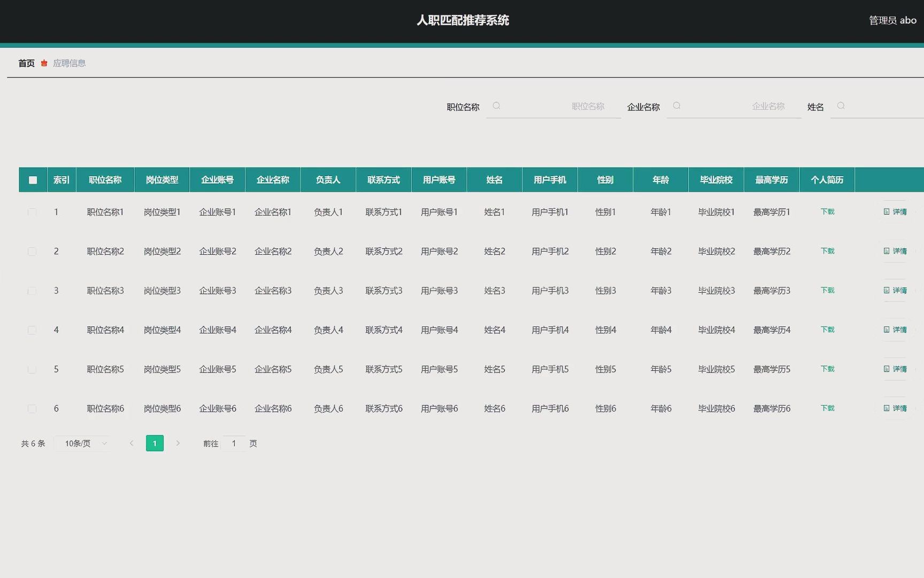Click the search icon in 职位名称 field
The width and height of the screenshot is (924, 578).
pyautogui.click(x=496, y=106)
